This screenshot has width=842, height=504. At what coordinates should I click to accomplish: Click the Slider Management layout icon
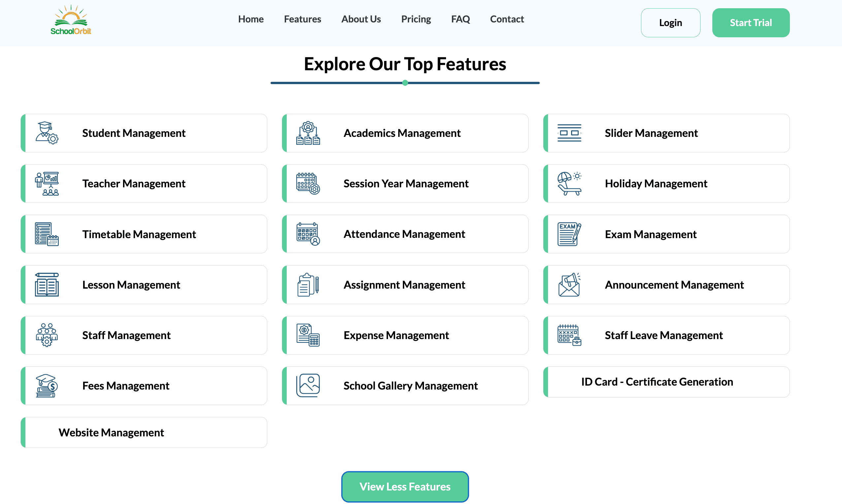pyautogui.click(x=569, y=133)
